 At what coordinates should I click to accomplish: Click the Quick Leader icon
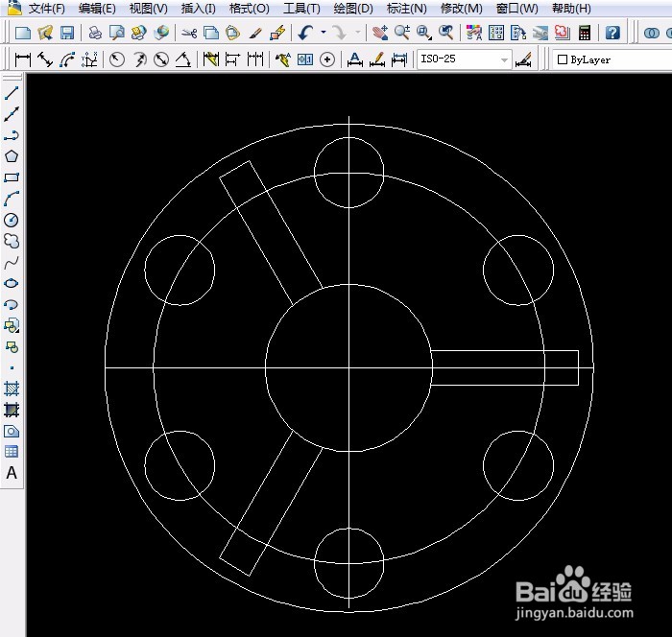tap(282, 59)
